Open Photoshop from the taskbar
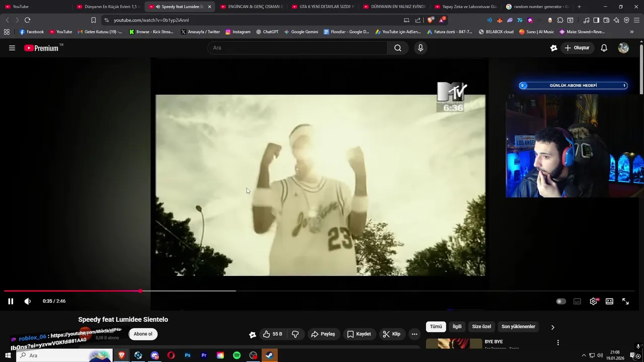Image resolution: width=644 pixels, height=362 pixels. (x=188, y=355)
